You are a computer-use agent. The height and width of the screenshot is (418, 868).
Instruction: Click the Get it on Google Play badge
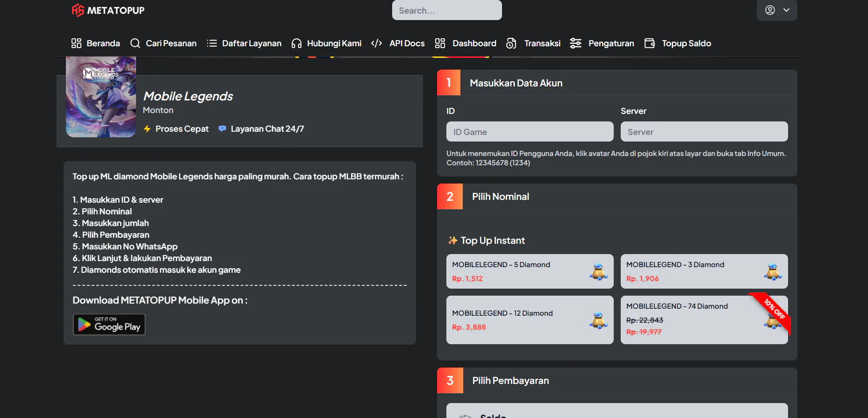[x=109, y=324]
